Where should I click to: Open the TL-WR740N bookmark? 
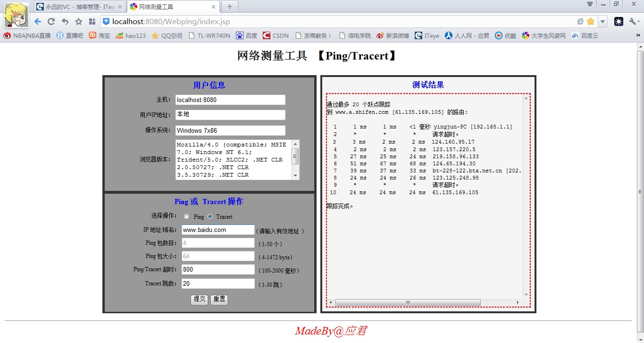coord(209,35)
